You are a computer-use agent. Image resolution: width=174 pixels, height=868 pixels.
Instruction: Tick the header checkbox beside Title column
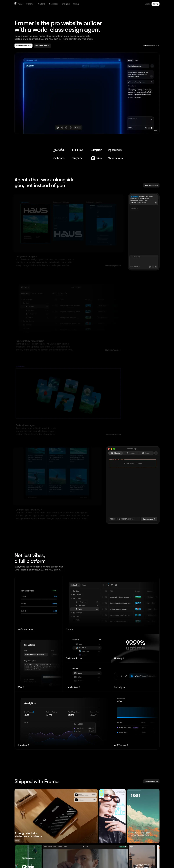(106, 591)
